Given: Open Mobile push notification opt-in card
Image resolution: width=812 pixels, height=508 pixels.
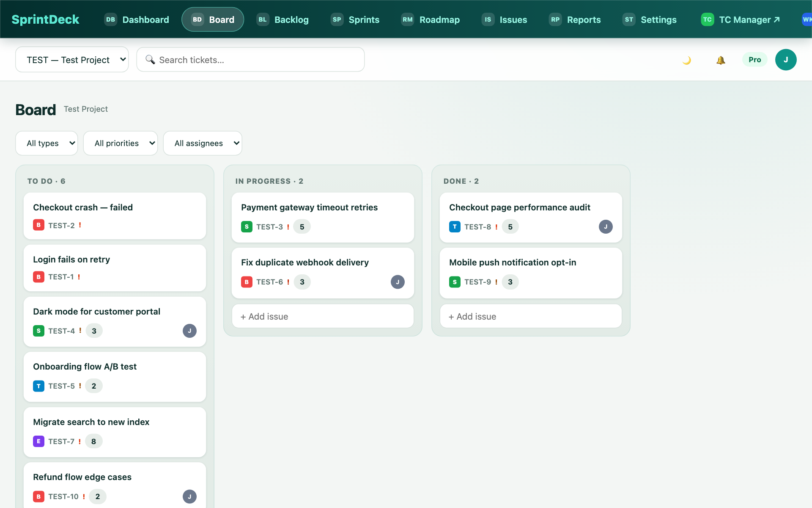Looking at the screenshot, I should [x=531, y=273].
